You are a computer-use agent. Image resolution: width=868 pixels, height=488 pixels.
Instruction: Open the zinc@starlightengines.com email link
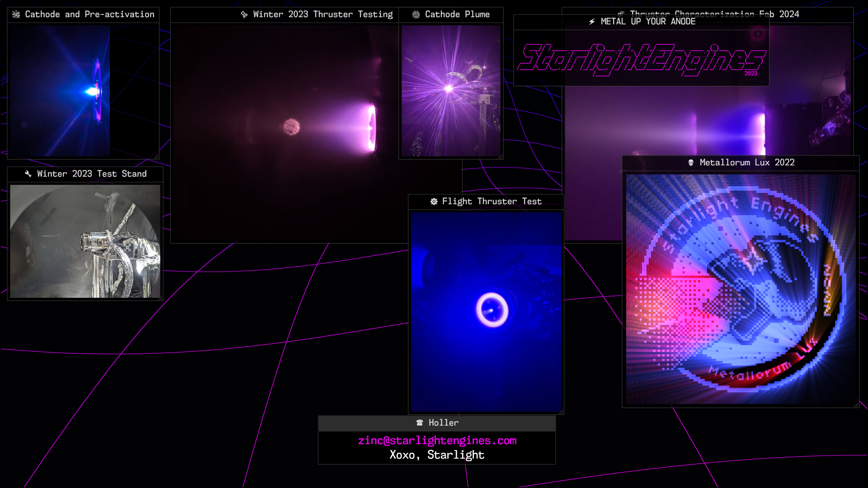pyautogui.click(x=437, y=441)
